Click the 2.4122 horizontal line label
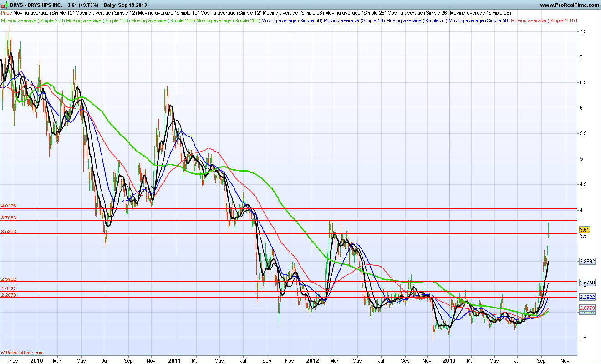 pyautogui.click(x=9, y=288)
